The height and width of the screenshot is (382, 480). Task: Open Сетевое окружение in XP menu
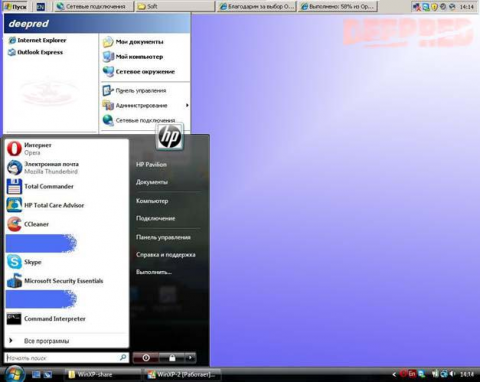point(139,72)
